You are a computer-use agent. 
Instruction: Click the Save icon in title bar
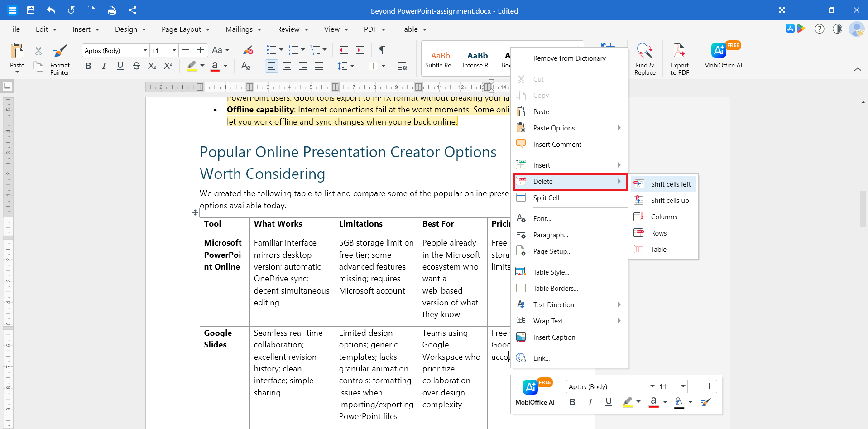coord(31,10)
